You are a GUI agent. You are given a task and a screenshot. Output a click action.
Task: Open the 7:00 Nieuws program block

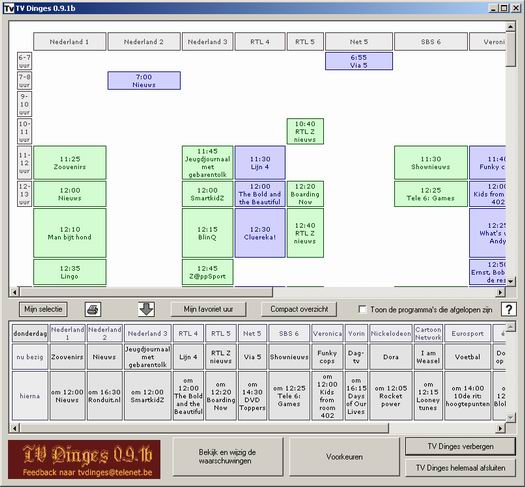[x=144, y=81]
